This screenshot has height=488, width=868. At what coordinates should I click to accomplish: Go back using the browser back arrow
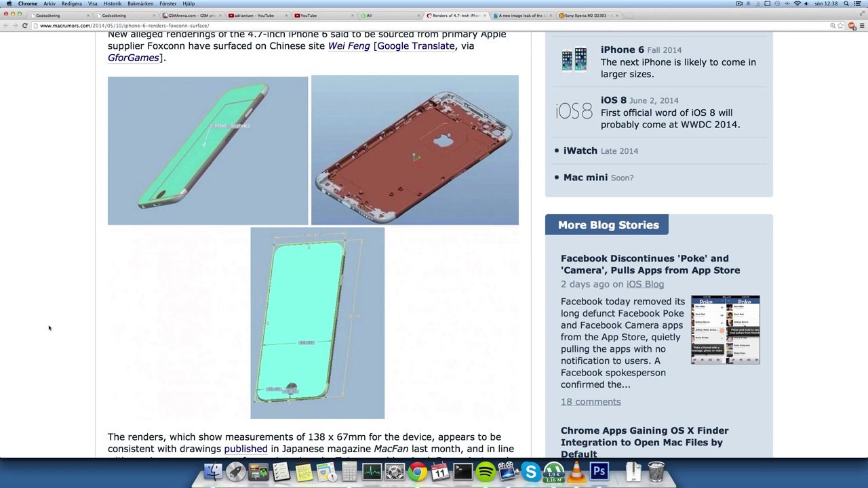coord(6,26)
